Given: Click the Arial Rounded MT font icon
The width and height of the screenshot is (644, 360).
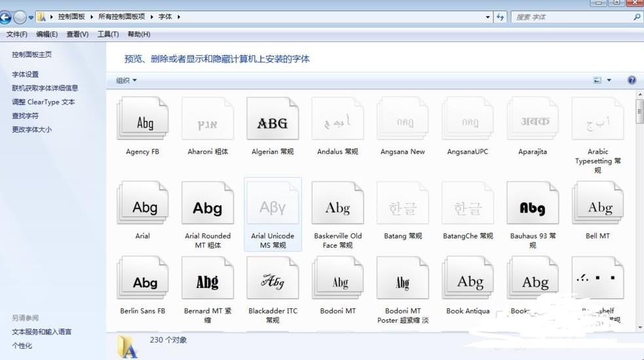Looking at the screenshot, I should point(208,205).
